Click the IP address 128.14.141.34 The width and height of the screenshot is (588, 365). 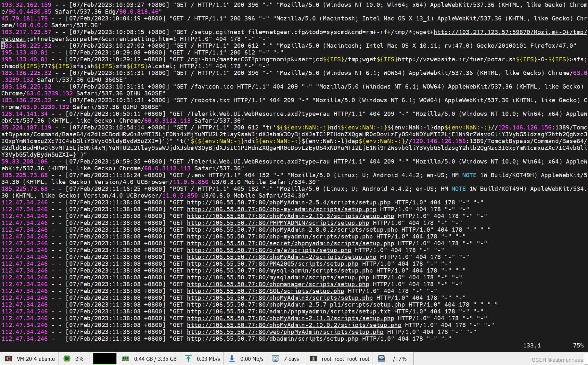[24, 114]
